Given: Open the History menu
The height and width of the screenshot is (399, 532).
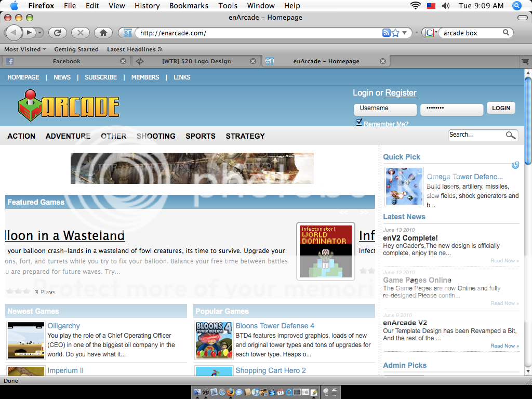Looking at the screenshot, I should [147, 5].
